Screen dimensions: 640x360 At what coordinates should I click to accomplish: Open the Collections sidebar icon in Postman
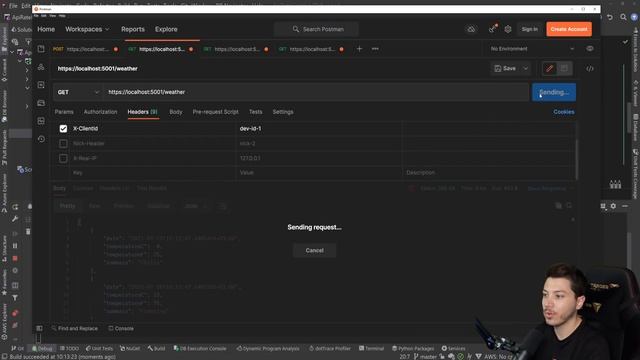pyautogui.click(x=41, y=49)
